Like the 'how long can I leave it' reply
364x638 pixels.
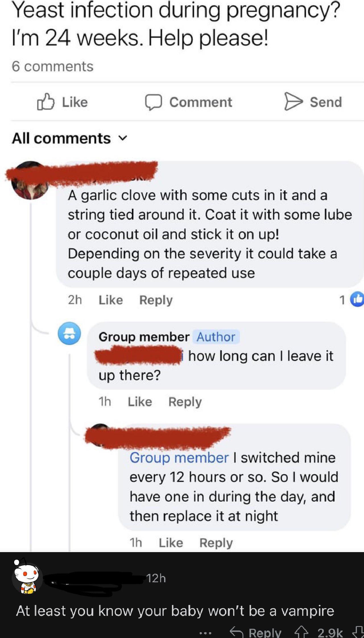(140, 402)
